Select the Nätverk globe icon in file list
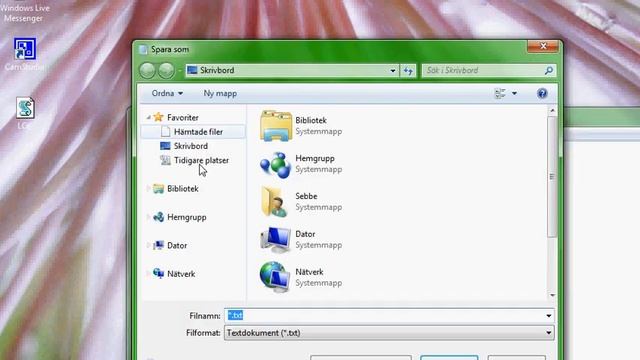Screen dimensions: 640x360 tap(276, 277)
